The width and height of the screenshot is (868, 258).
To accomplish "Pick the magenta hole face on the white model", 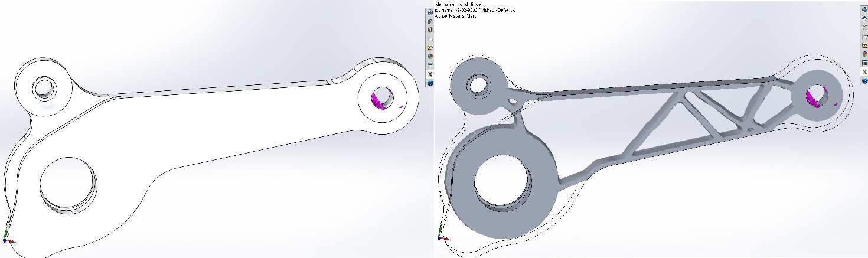I will tap(380, 99).
